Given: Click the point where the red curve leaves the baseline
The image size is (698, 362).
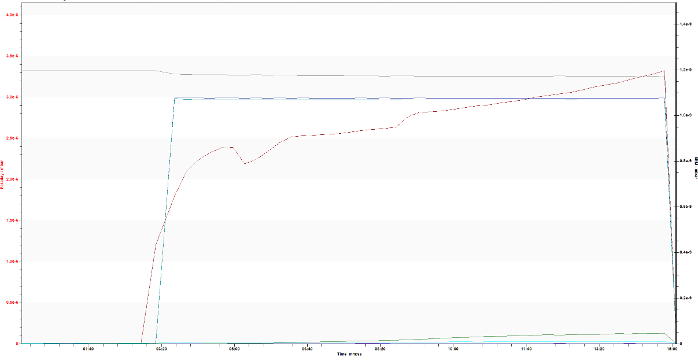Looking at the screenshot, I should pyautogui.click(x=141, y=342).
